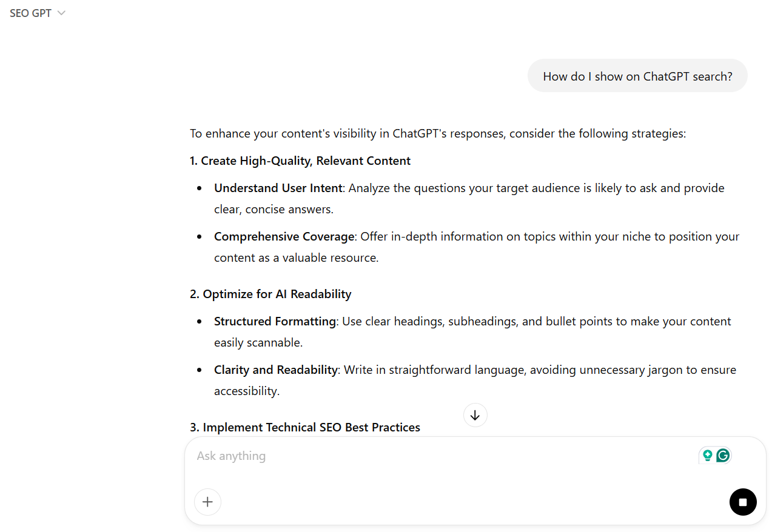The width and height of the screenshot is (772, 532).
Task: Click the plus attachment icon
Action: click(x=207, y=502)
